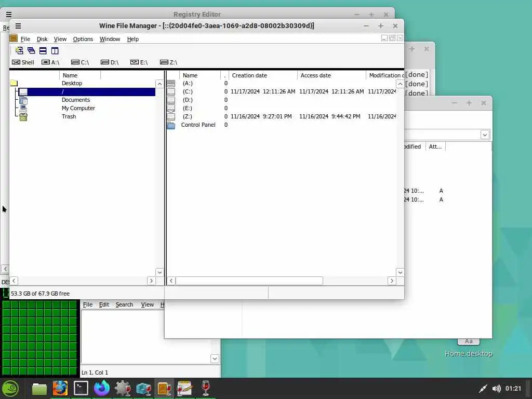The image size is (532, 399).
Task: Switch to Wine notepad in taskbar
Action: pos(185,388)
